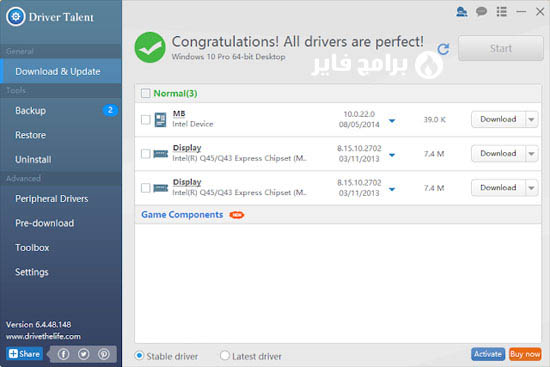Viewport: 550px width, 367px height.
Task: Check the Normal(3) select-all checkbox
Action: coord(145,93)
